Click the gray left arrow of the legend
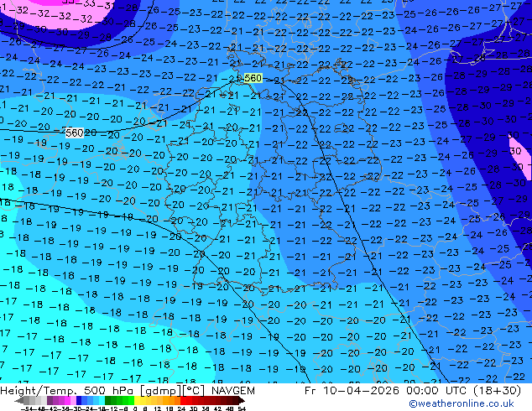532x411 pixels. pos(20,402)
